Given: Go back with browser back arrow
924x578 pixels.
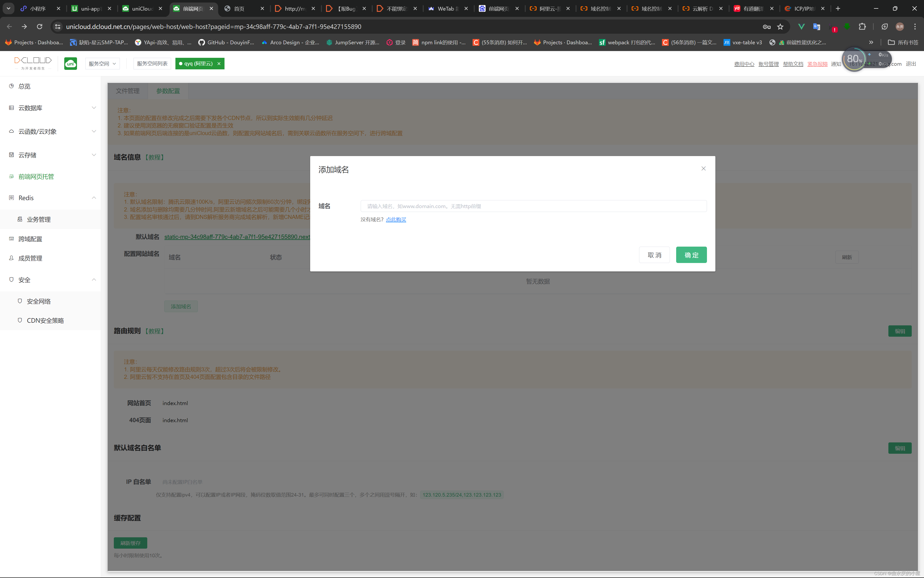Looking at the screenshot, I should click(x=10, y=26).
